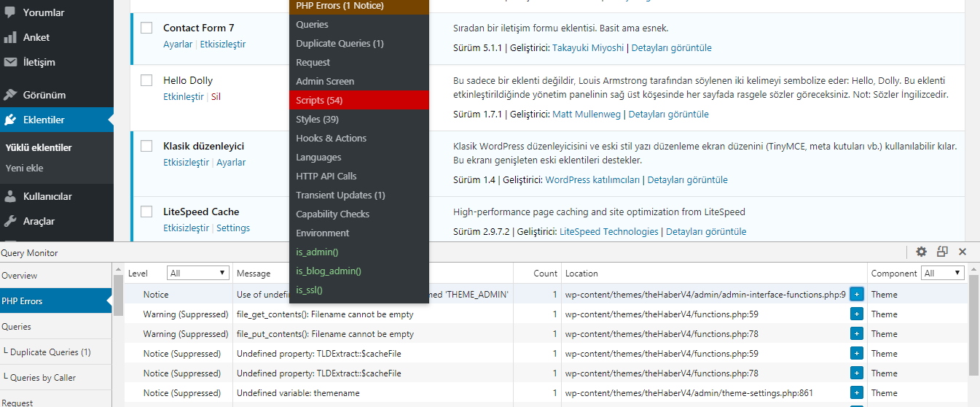The image size is (980, 407).
Task: Open the Component filter dropdown
Action: (x=943, y=273)
